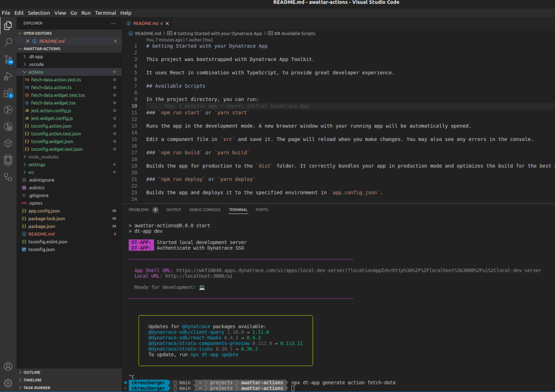
Task: Expand the src folder
Action: 31,172
